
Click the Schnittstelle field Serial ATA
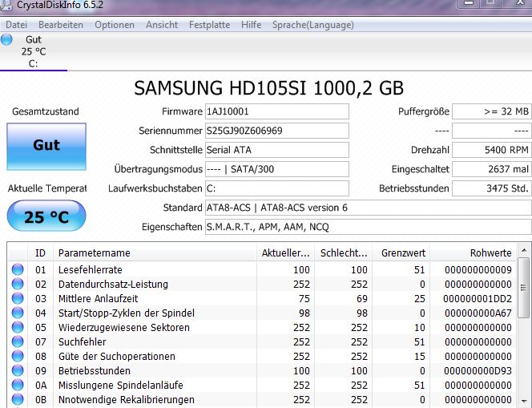point(277,150)
